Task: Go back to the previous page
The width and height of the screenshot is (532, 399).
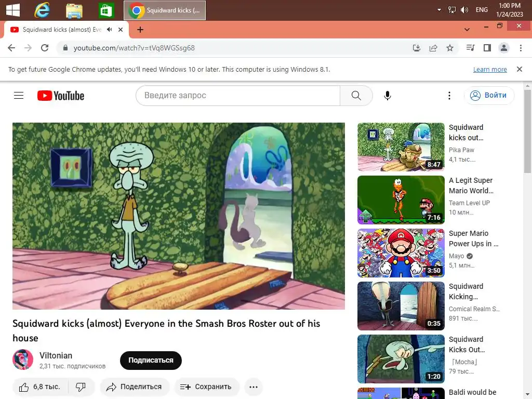Action: tap(11, 48)
